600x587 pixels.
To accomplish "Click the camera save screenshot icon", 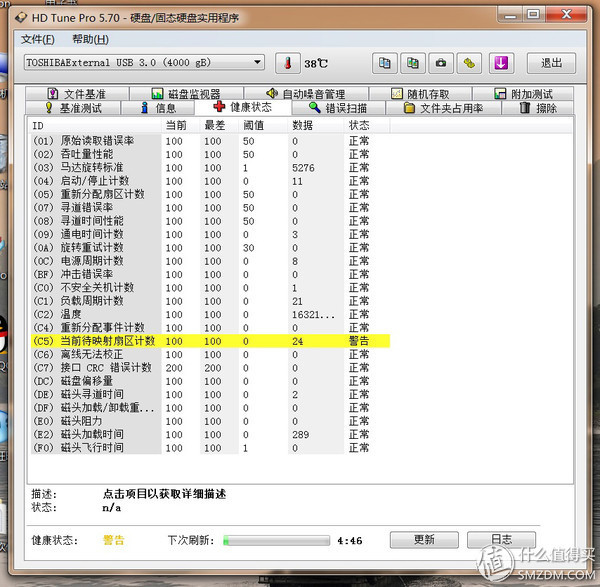I will 441,63.
